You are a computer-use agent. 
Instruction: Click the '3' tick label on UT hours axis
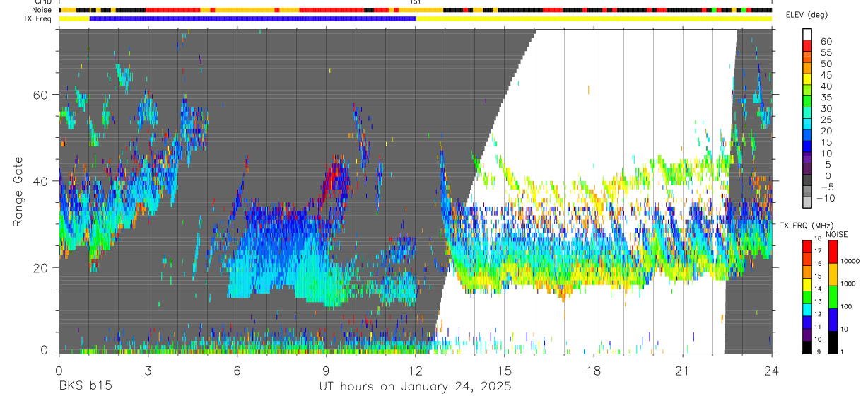[148, 371]
